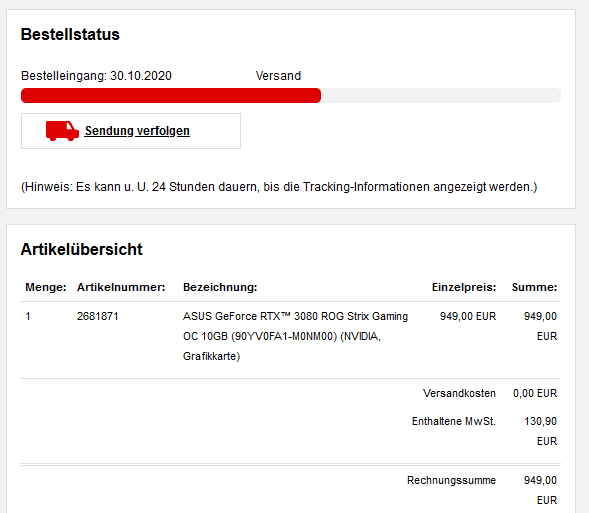Click the Versandkosten label
This screenshot has height=513, width=589.
coord(459,393)
